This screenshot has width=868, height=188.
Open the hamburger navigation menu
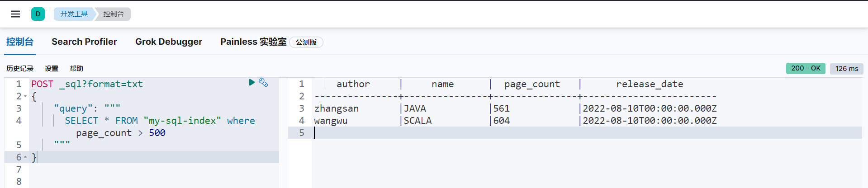[x=15, y=14]
